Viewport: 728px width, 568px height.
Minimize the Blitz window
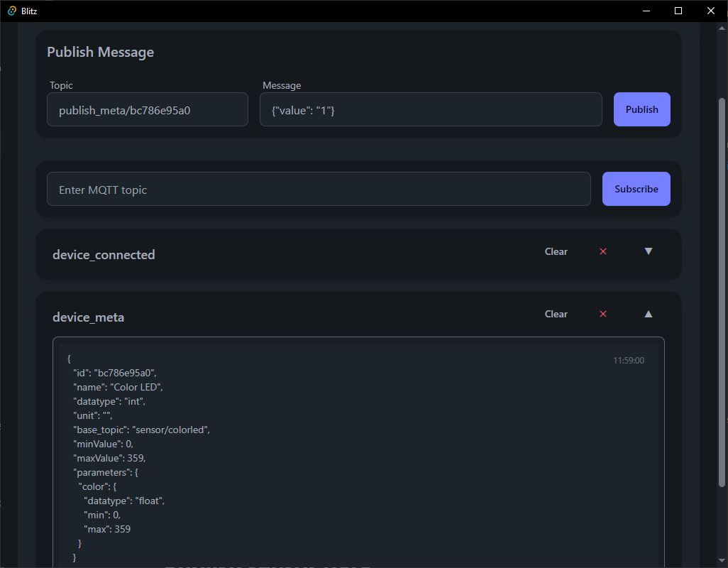tap(646, 11)
